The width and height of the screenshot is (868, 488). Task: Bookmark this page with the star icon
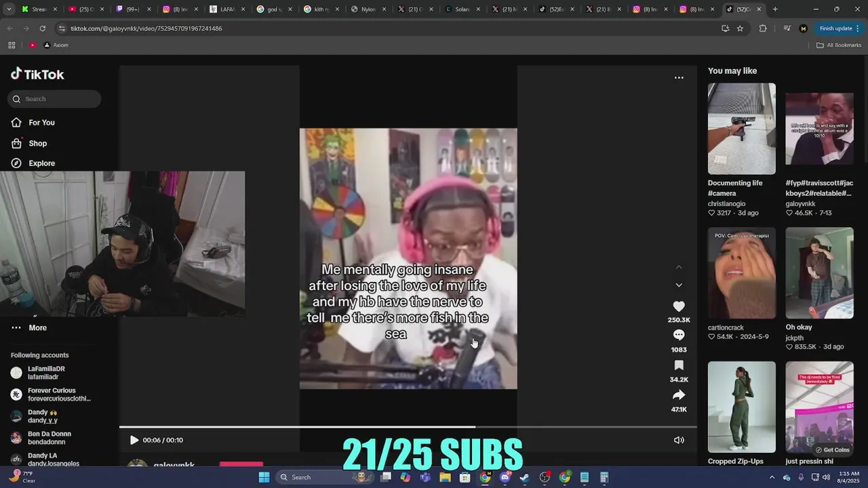coord(740,28)
